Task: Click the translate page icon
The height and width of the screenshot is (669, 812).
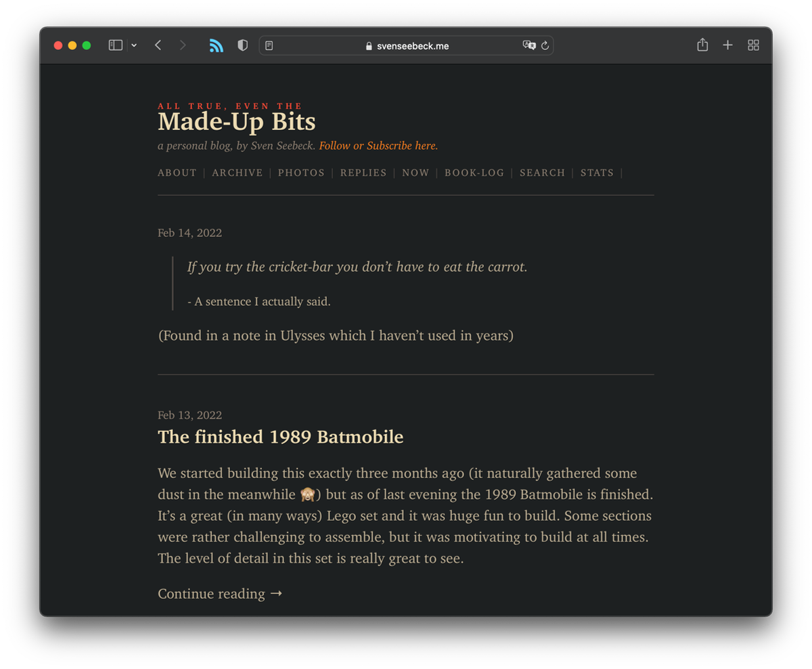Action: [x=528, y=45]
